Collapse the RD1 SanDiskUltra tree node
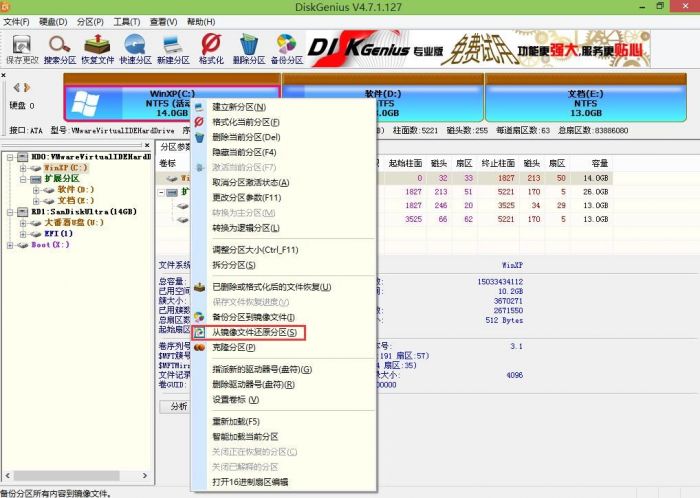The image size is (700, 498). [10, 212]
